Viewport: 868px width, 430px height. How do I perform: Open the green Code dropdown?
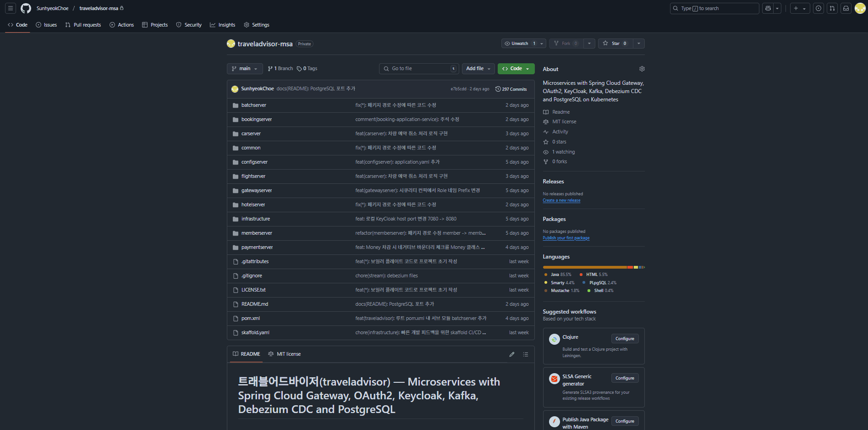point(516,69)
